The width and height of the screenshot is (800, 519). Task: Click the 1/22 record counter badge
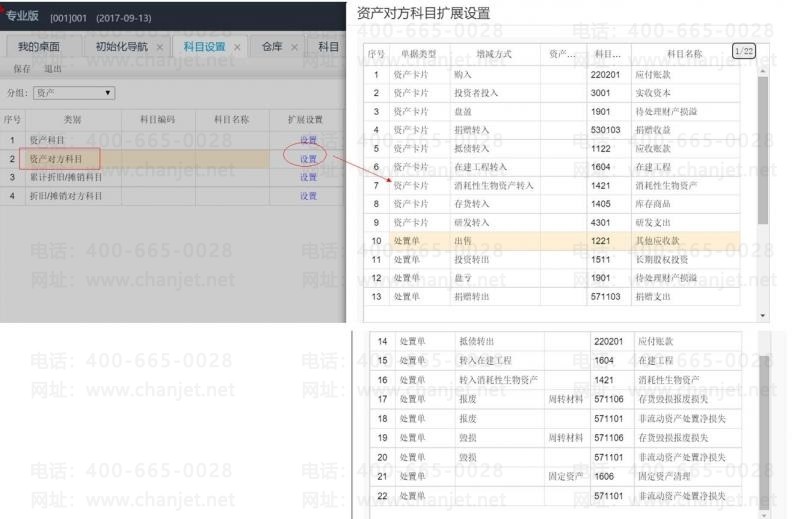744,51
